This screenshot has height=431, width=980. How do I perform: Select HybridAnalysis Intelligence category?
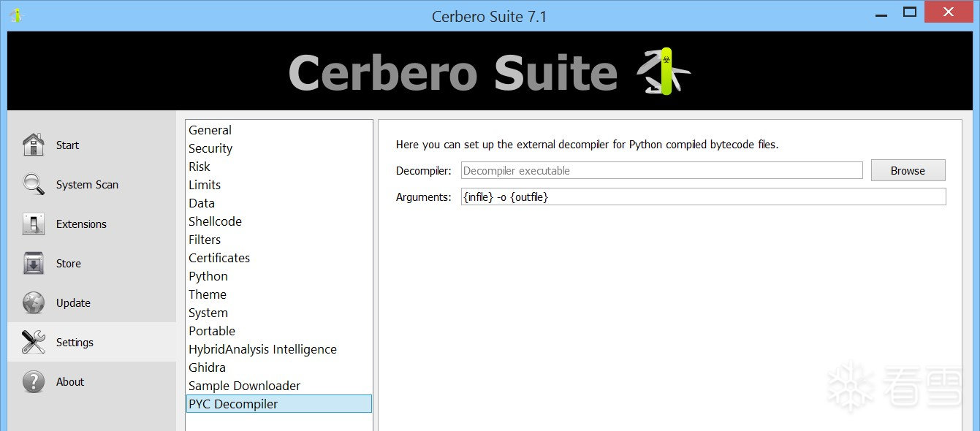(279, 349)
